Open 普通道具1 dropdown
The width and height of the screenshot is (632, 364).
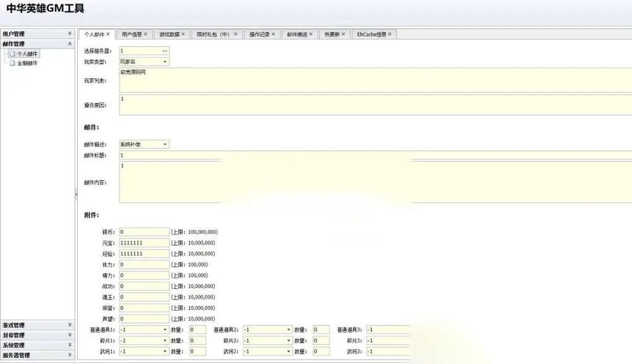click(165, 330)
